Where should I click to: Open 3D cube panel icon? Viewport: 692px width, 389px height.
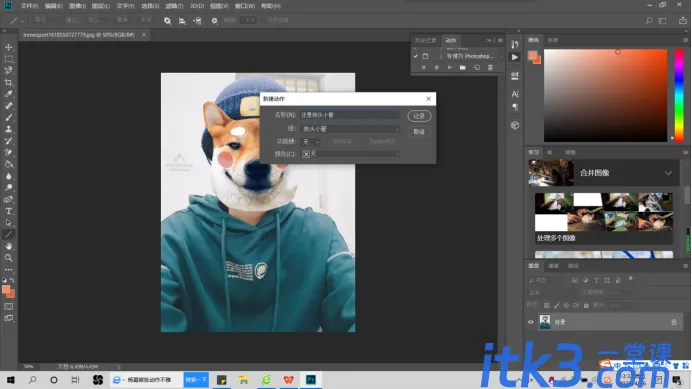point(515,125)
